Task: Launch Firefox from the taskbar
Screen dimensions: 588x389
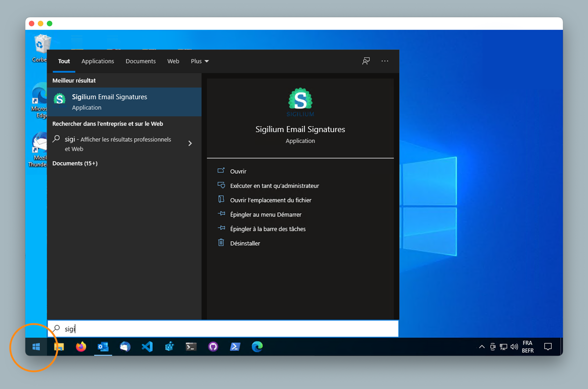Action: 81,347
